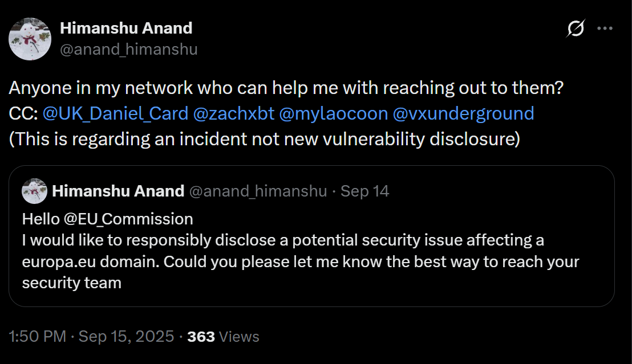Open Himanshu Anand's snowman profile avatar
Screen dimensions: 632x364
coord(30,39)
